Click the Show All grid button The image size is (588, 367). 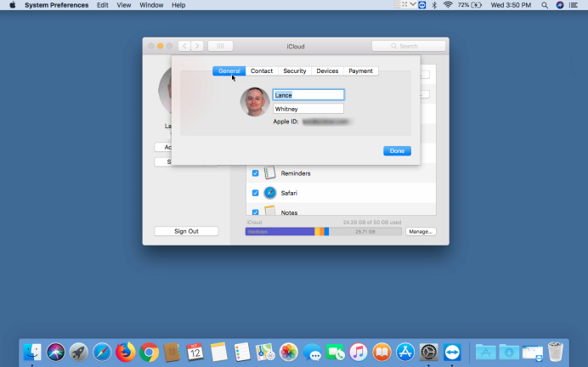click(x=221, y=46)
